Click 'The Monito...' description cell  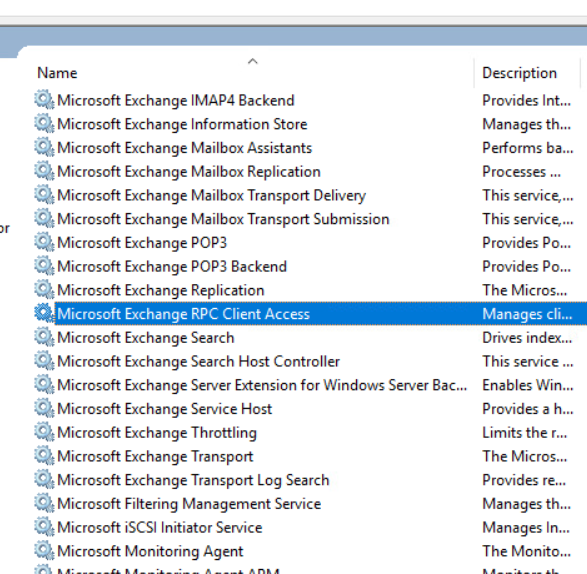pos(526,551)
